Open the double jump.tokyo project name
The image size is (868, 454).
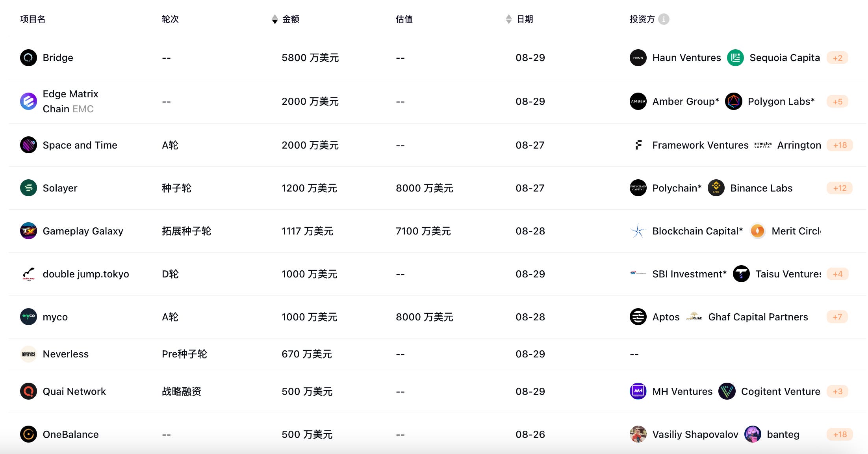point(86,274)
